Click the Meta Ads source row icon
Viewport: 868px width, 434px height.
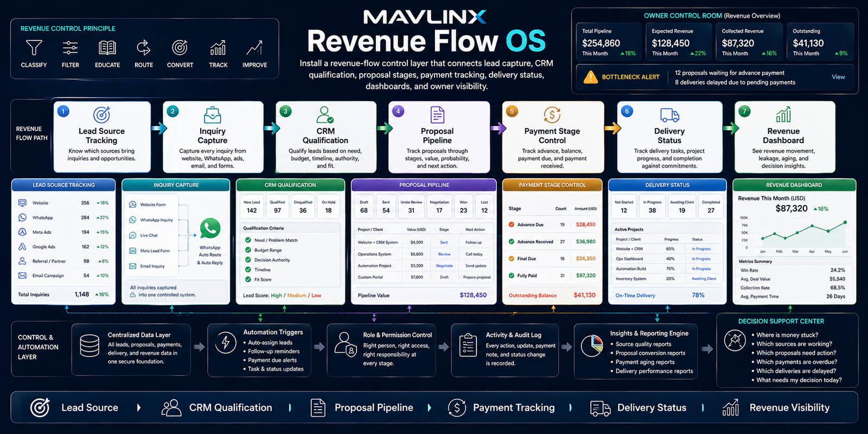22,232
